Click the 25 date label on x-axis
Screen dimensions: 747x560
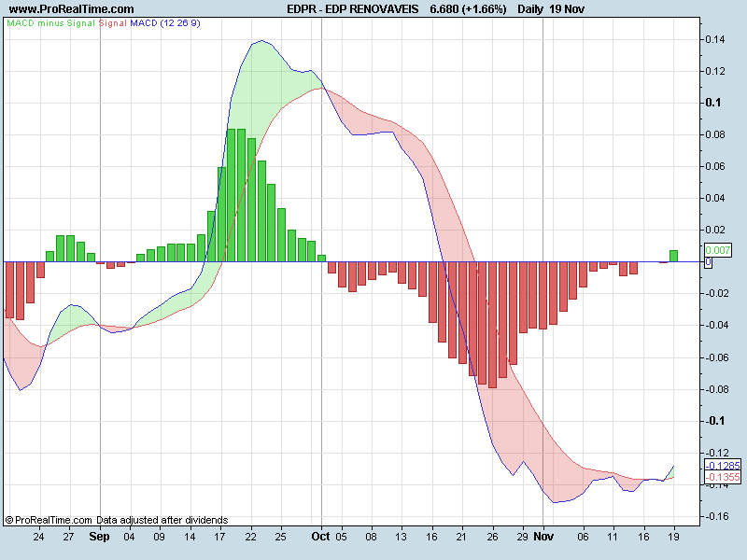coord(281,537)
